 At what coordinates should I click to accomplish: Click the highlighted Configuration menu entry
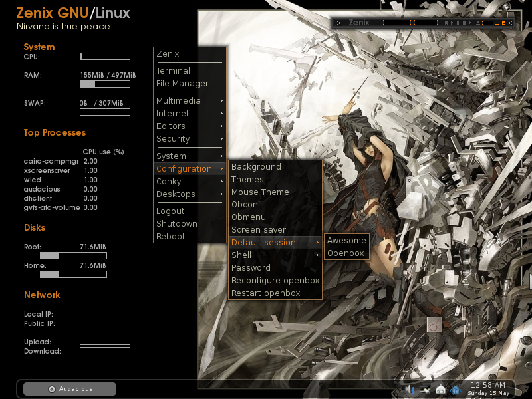pos(190,169)
